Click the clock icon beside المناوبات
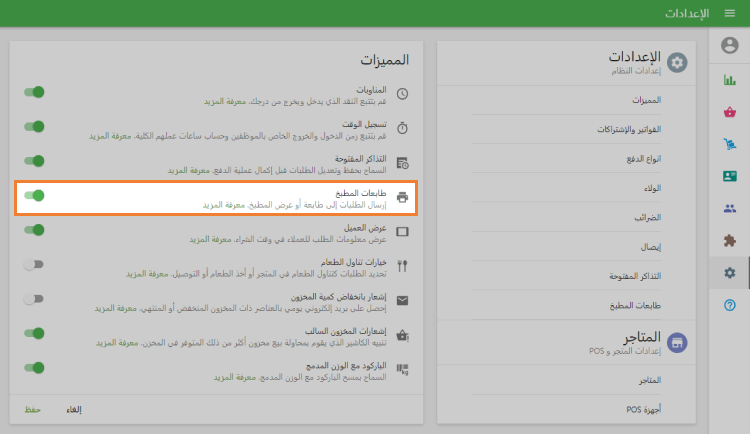750x434 pixels. (402, 94)
